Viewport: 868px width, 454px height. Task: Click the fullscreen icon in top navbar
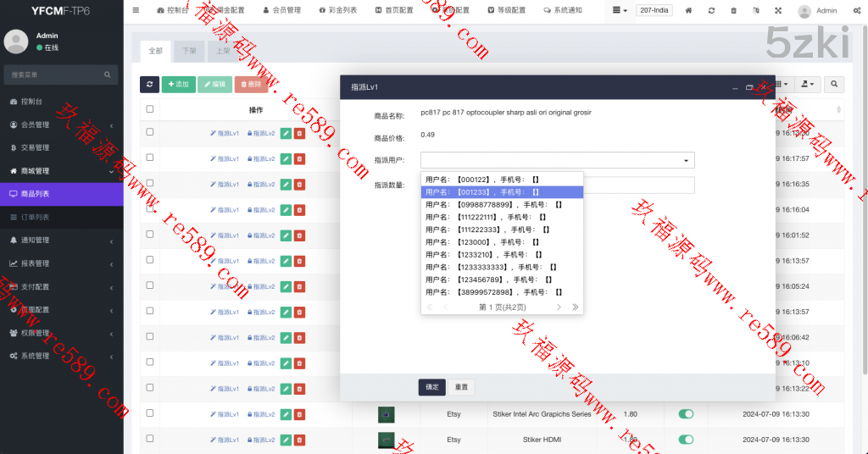[778, 11]
